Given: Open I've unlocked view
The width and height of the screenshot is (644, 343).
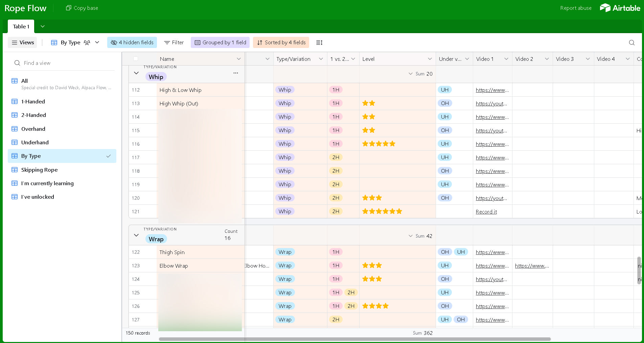Looking at the screenshot, I should point(62,197).
